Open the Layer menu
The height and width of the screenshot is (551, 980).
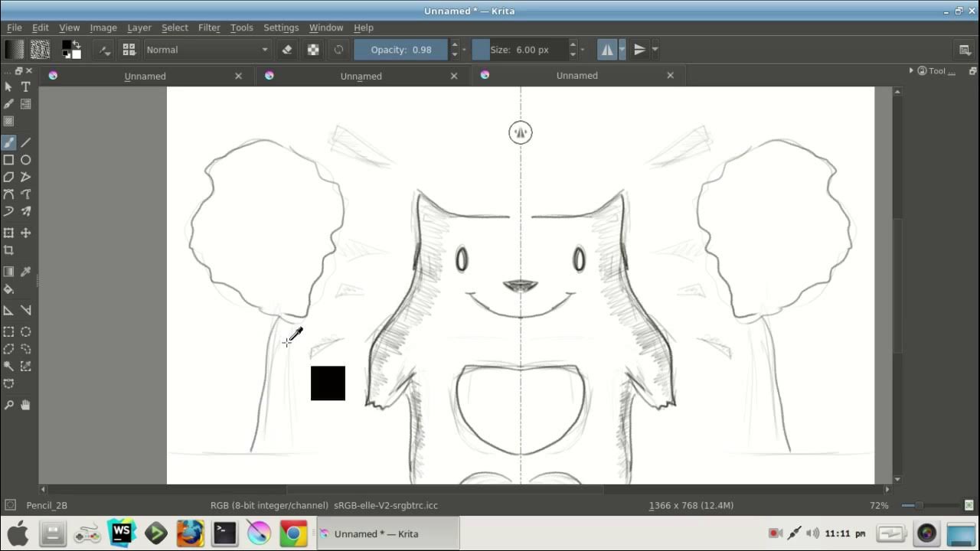pos(139,28)
